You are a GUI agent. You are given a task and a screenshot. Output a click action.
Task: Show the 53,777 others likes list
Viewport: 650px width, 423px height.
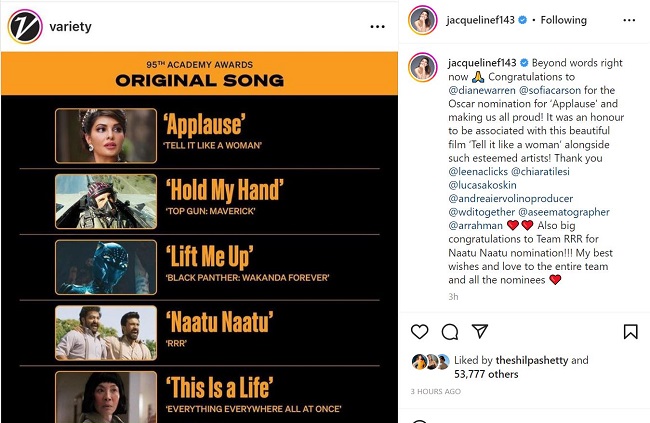pyautogui.click(x=486, y=374)
